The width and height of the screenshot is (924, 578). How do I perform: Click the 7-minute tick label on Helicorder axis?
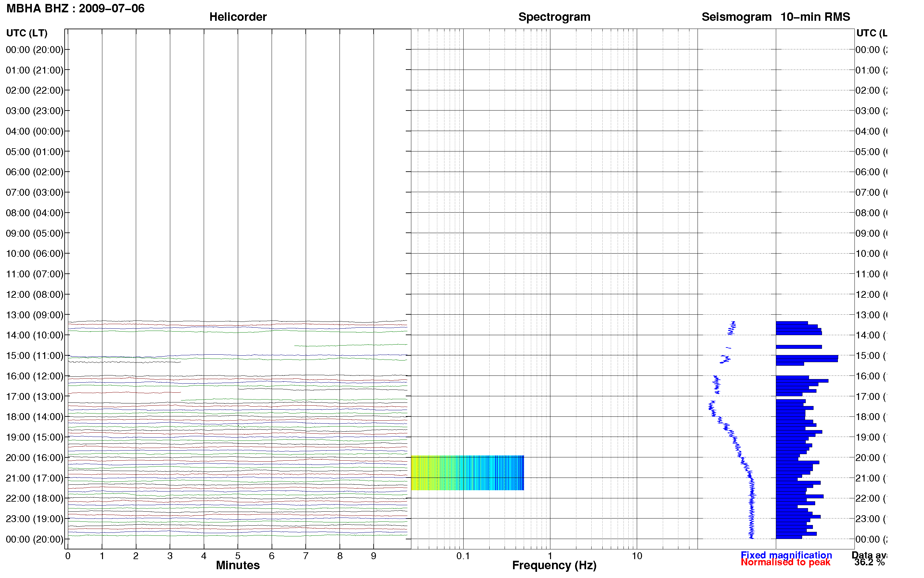pyautogui.click(x=306, y=556)
